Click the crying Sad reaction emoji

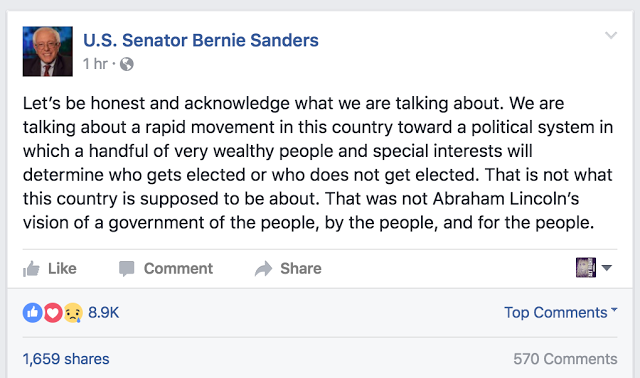point(73,313)
